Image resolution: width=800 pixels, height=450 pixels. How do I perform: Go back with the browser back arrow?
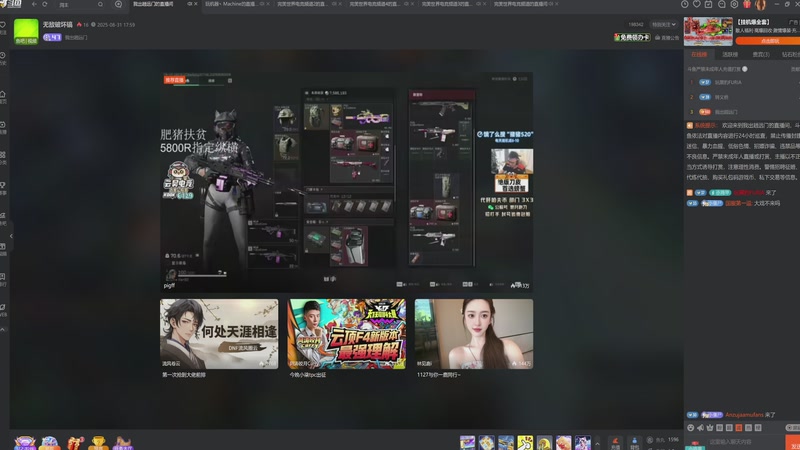[x=34, y=4]
